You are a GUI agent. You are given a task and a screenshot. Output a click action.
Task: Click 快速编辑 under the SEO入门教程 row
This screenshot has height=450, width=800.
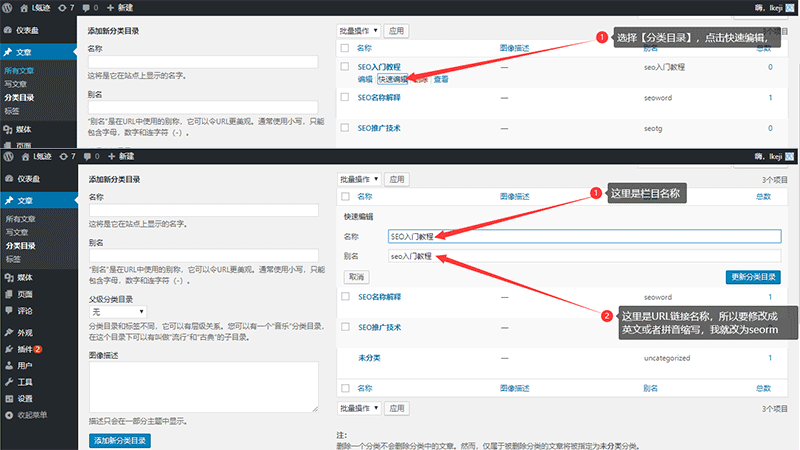pos(393,79)
